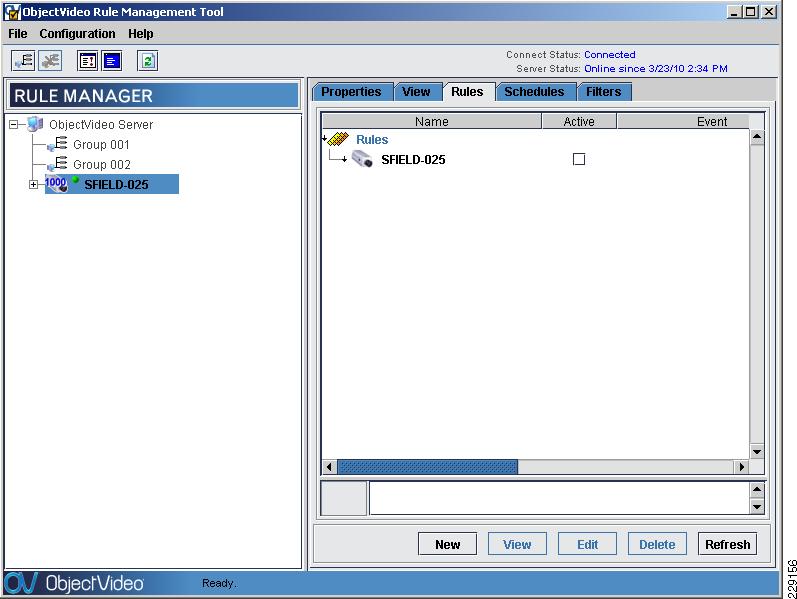Switch to the Properties tab
This screenshot has height=599, width=797.
click(351, 92)
